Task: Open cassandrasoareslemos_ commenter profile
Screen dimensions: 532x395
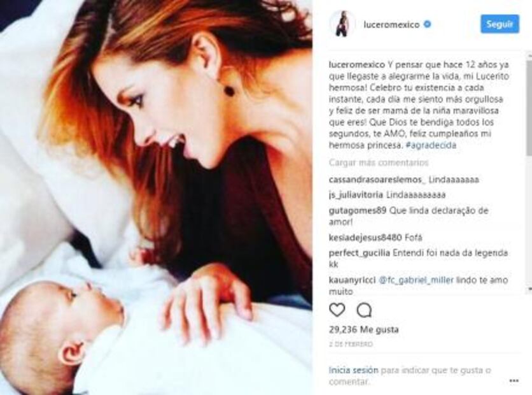Action: [377, 180]
